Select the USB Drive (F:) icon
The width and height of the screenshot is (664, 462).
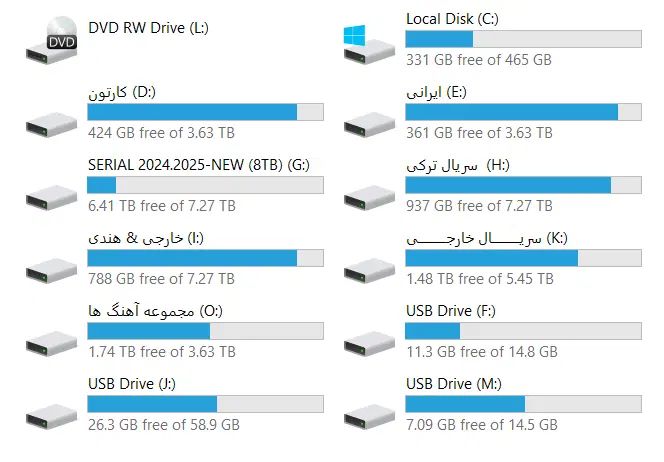pyautogui.click(x=369, y=343)
